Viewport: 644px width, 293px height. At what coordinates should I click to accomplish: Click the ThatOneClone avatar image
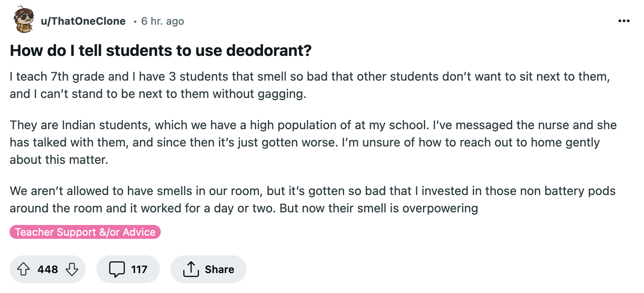pos(23,20)
